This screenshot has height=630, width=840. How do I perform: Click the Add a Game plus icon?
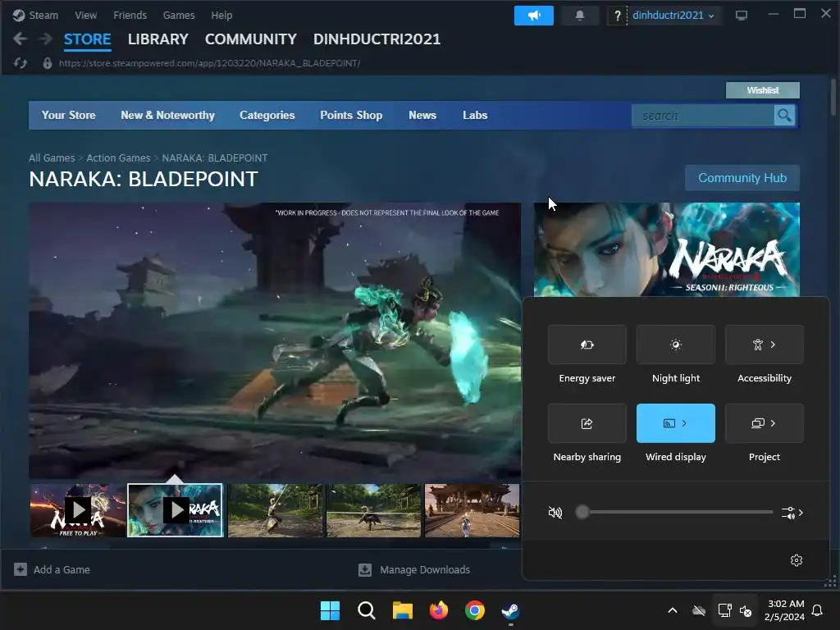pos(21,569)
